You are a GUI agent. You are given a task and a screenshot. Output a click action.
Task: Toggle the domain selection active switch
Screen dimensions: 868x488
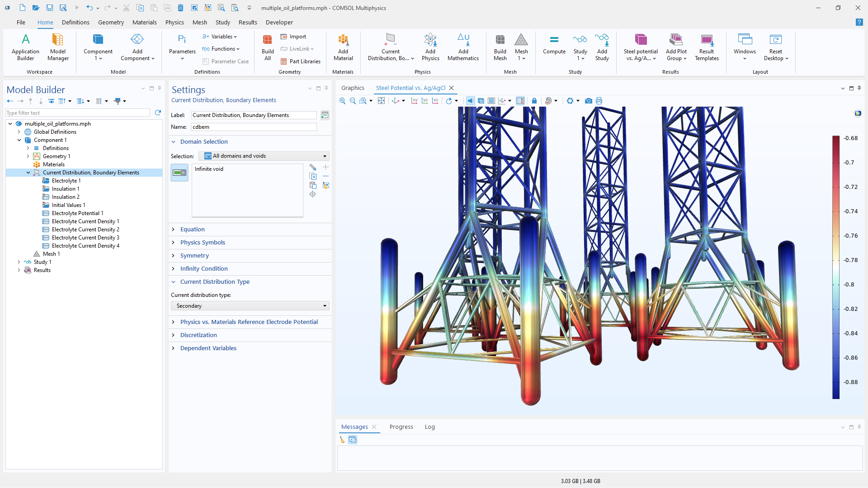click(x=179, y=173)
